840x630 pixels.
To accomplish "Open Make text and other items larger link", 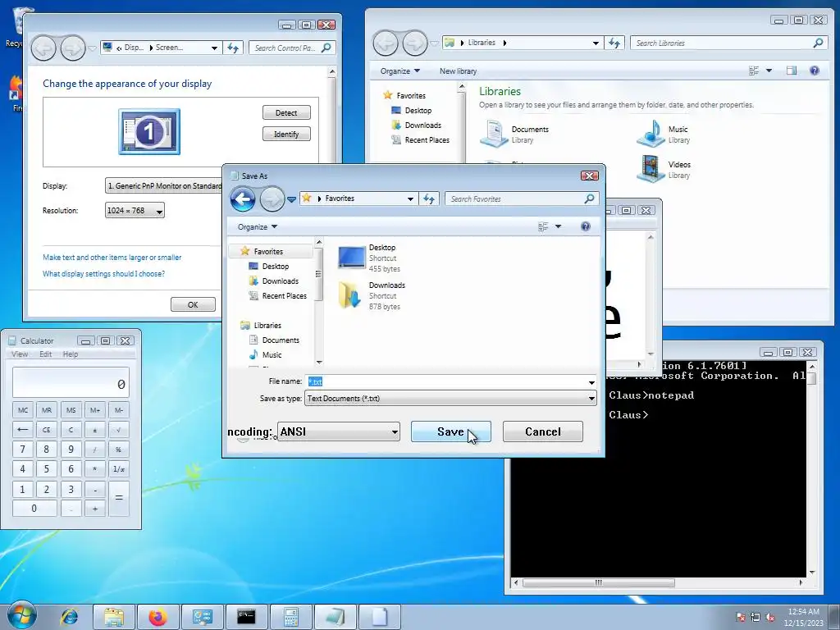I will pos(112,257).
